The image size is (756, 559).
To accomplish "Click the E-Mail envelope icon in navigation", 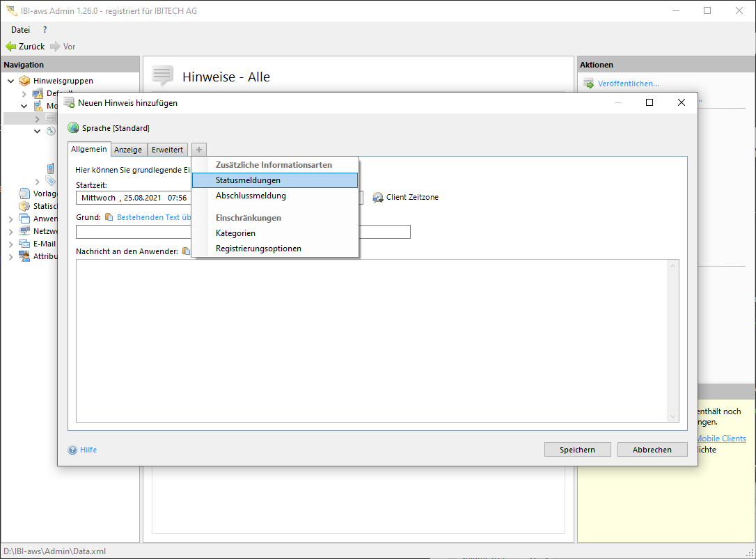I will (x=24, y=244).
